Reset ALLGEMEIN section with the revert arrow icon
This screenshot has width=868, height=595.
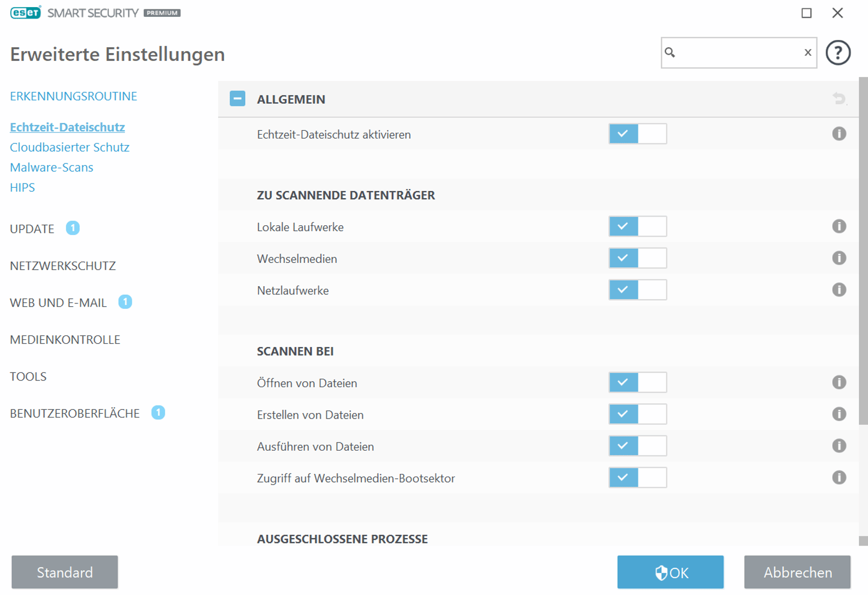tap(839, 98)
